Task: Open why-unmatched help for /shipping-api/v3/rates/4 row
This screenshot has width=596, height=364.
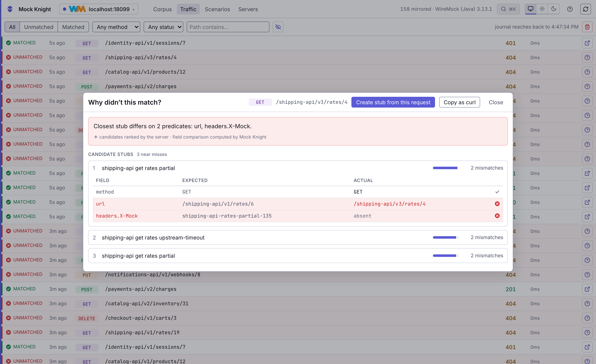Action: tap(587, 57)
